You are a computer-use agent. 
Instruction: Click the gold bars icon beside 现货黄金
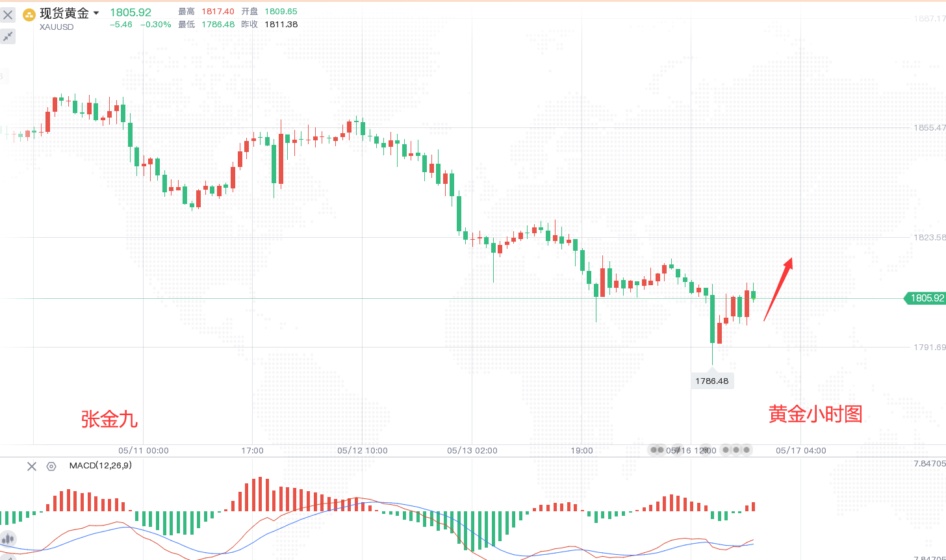29,14
